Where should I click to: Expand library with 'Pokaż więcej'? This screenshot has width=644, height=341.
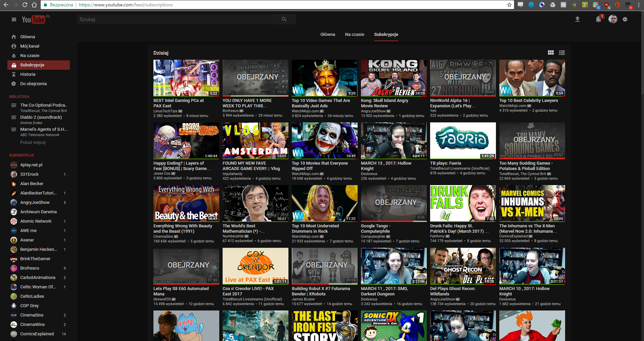(x=33, y=143)
